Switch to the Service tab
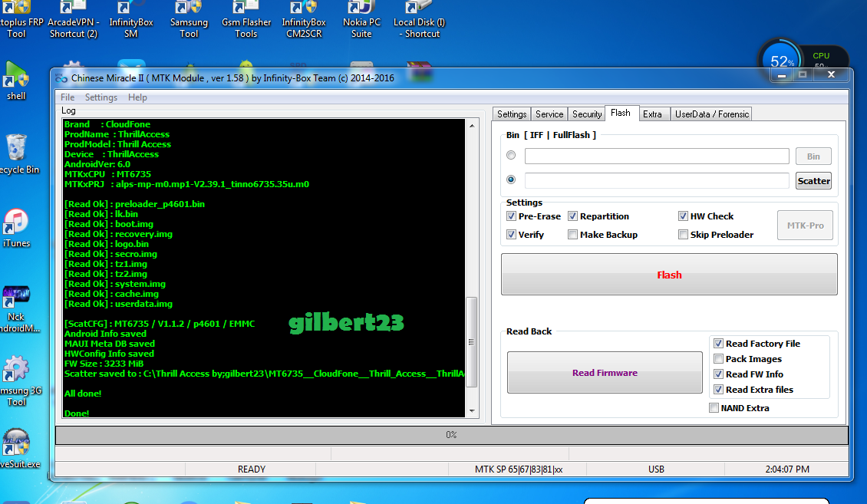 tap(549, 114)
